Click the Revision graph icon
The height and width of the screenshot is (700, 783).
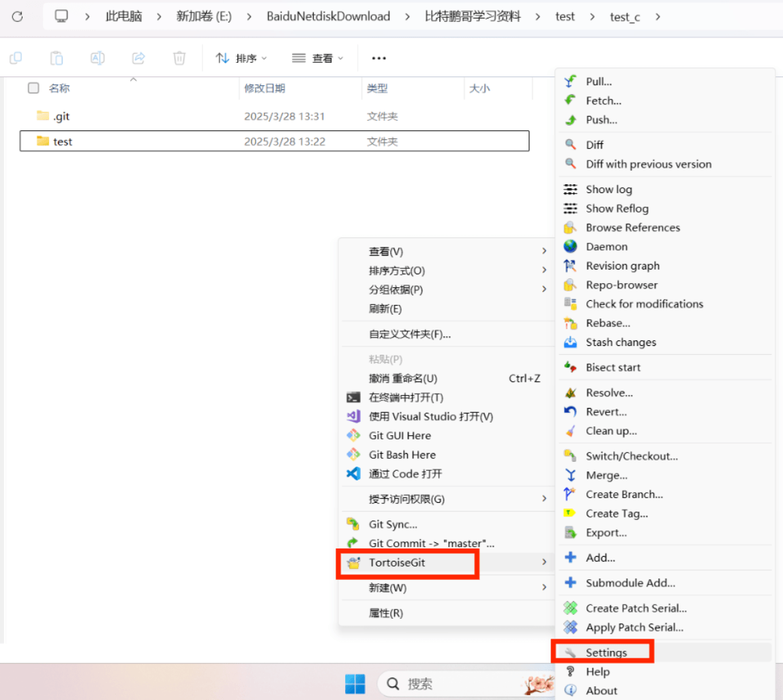(570, 266)
